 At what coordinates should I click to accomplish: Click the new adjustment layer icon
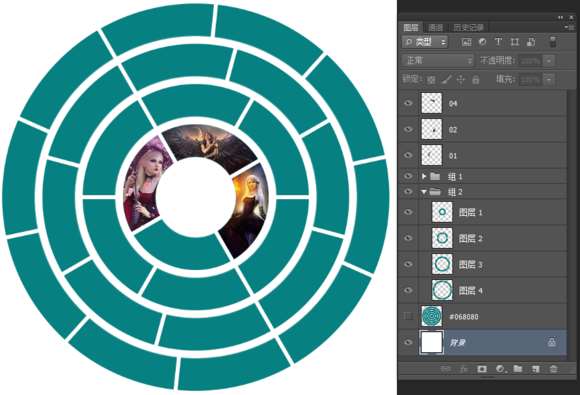point(500,369)
